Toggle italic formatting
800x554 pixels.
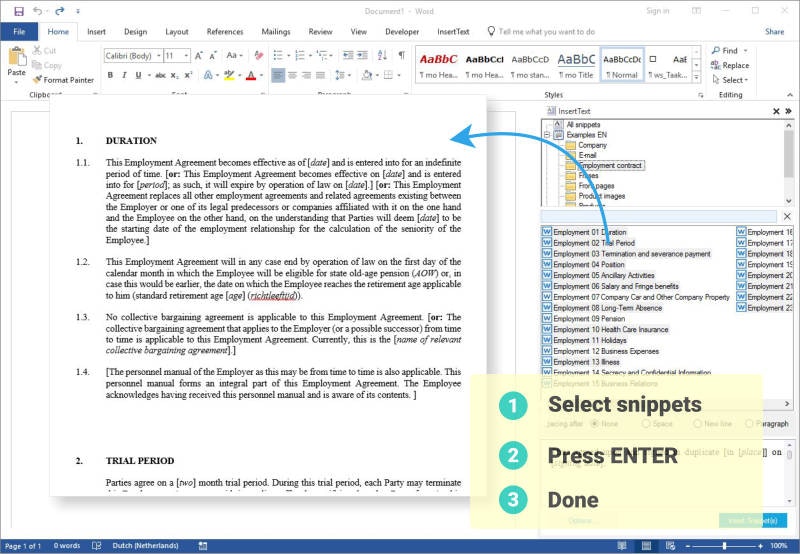(x=124, y=75)
